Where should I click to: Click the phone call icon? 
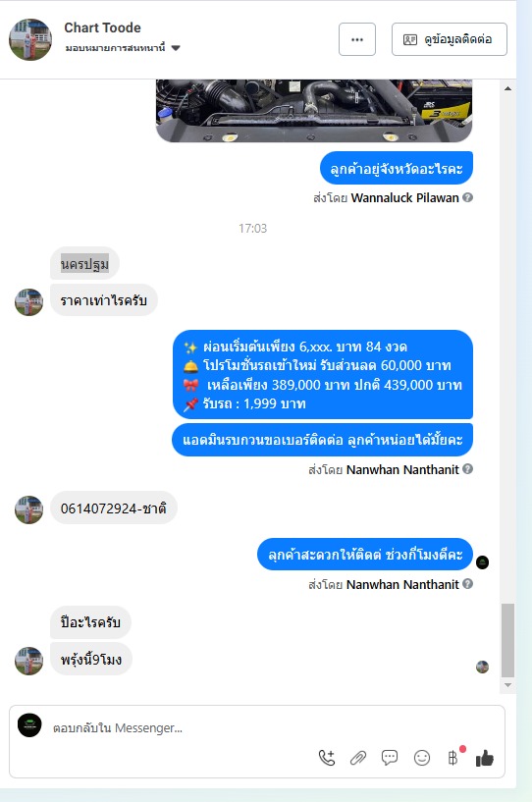pyautogui.click(x=326, y=758)
